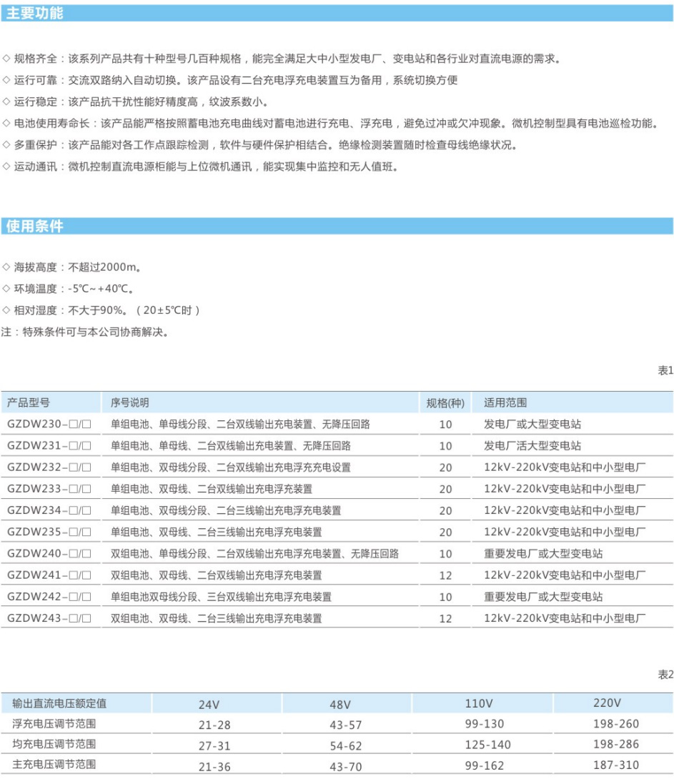Viewport: 674px width, 784px height.
Task: Select the 序号说明 column header
Action: click(x=130, y=402)
